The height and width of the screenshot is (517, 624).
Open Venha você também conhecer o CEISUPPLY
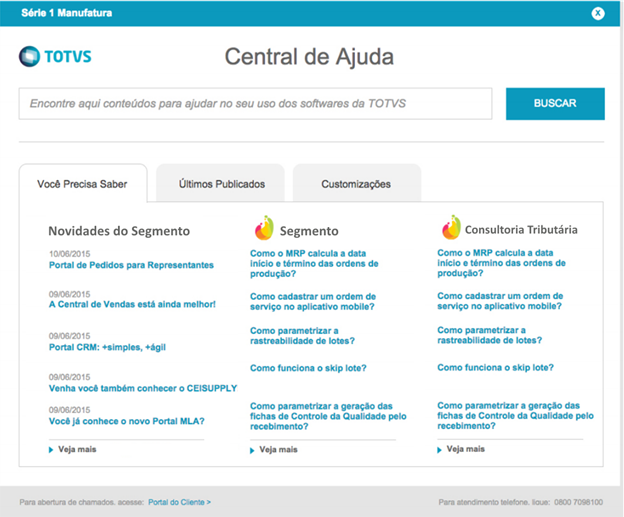coord(143,388)
